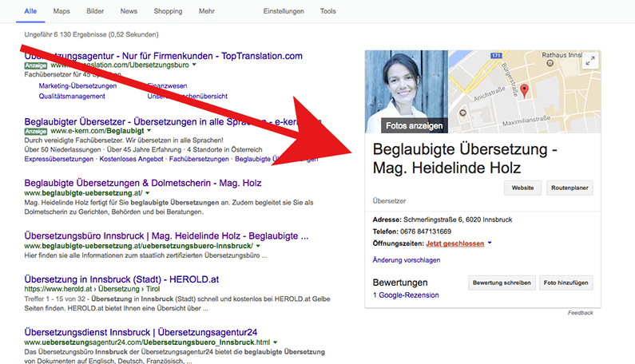Image resolution: width=635 pixels, height=364 pixels.
Task: Click the Alle tab
Action: click(30, 11)
